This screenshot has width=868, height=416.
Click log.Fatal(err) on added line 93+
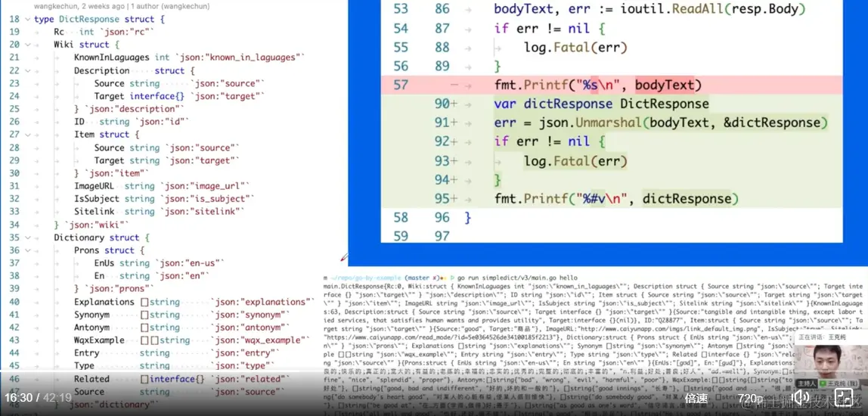point(575,160)
